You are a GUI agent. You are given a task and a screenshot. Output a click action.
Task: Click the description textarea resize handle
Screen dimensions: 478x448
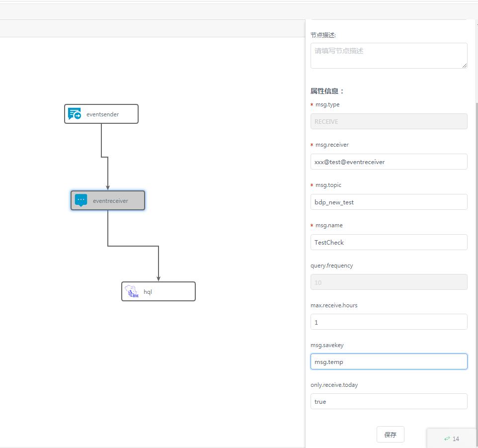click(464, 65)
